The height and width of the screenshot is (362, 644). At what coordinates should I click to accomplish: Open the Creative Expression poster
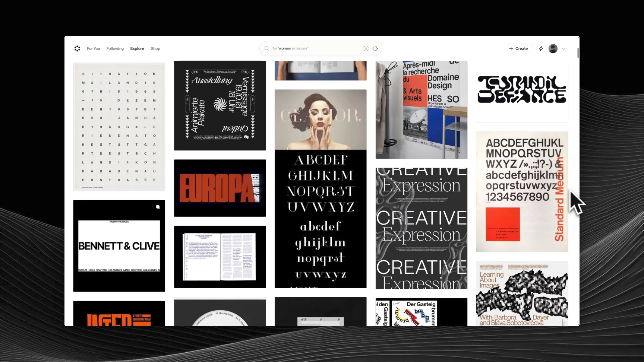422,228
